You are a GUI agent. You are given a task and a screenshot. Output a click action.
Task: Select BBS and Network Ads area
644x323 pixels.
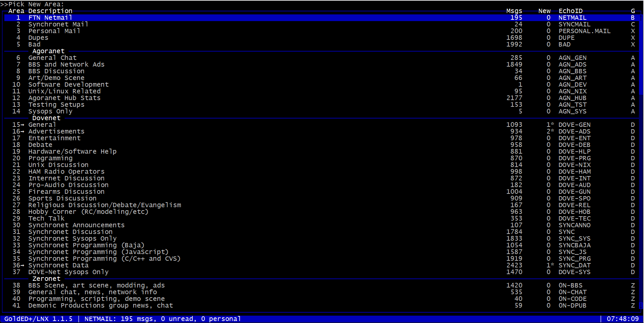(322, 65)
